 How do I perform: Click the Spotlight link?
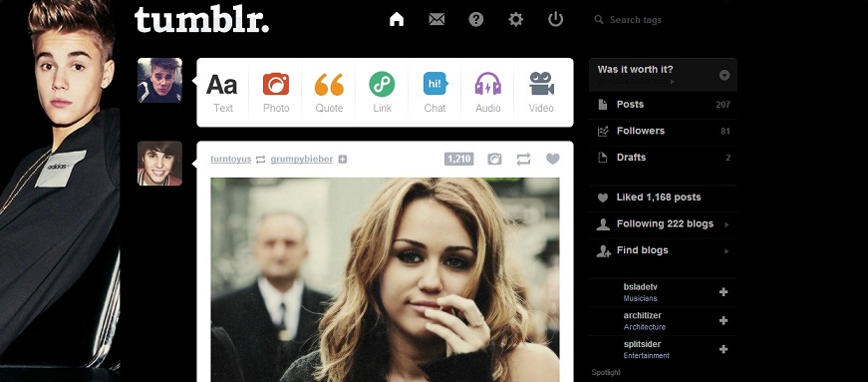coord(606,373)
